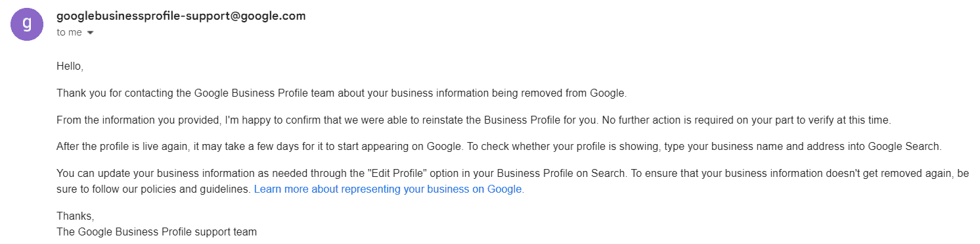
Task: Click the "to me" recipient label
Action: 69,32
